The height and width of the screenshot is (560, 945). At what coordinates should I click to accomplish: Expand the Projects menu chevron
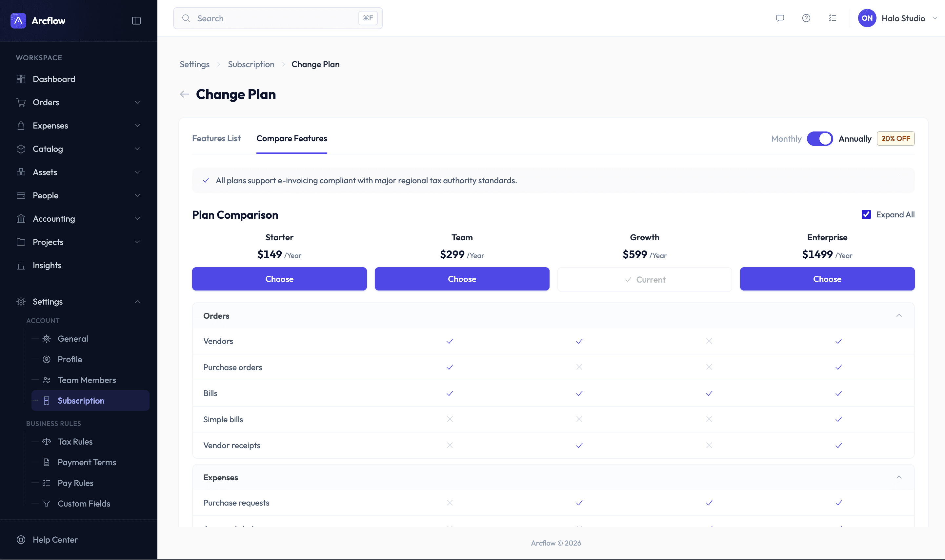[137, 242]
